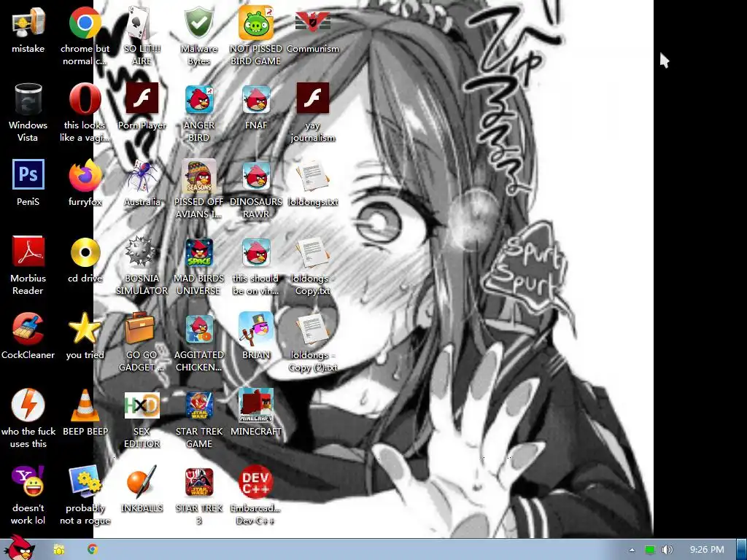This screenshot has width=747, height=560.
Task: Open the BRIAN slingshot bird icon
Action: pyautogui.click(x=256, y=329)
